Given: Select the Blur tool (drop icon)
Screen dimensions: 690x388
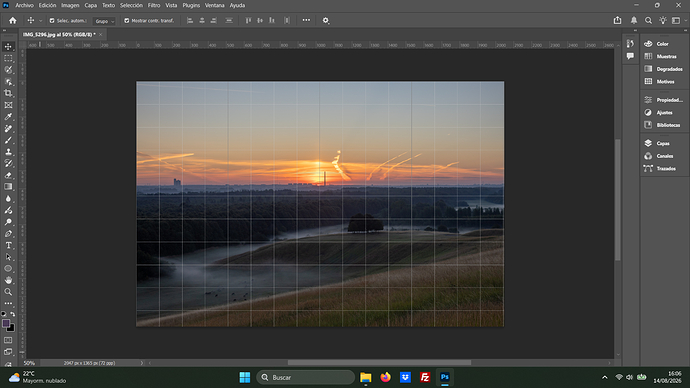Looking at the screenshot, I should (x=8, y=198).
